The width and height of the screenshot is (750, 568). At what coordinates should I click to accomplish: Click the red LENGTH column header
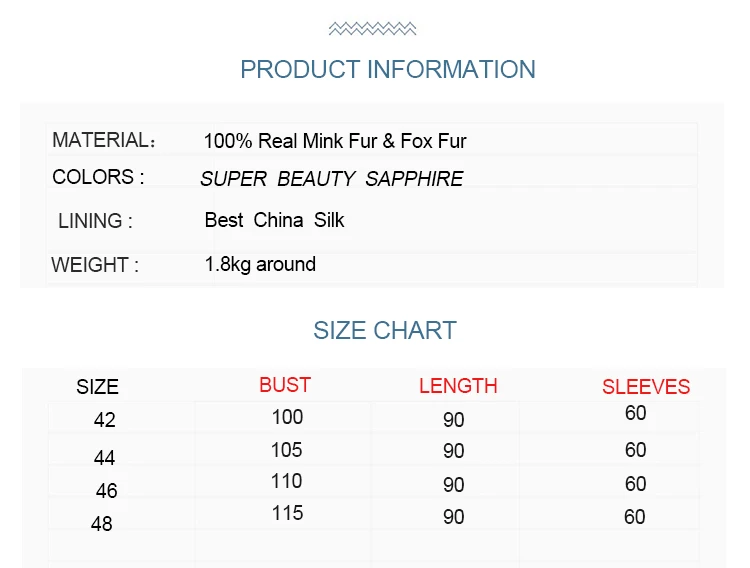[458, 386]
